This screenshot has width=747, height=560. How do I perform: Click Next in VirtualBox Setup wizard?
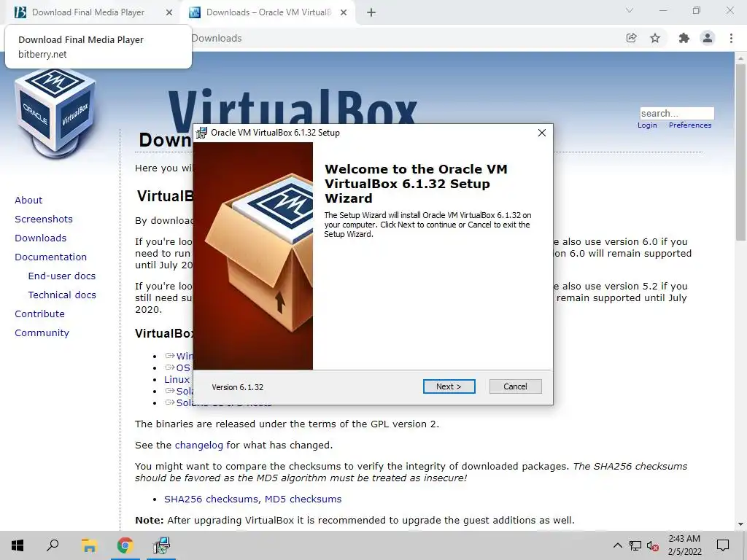[x=449, y=386]
